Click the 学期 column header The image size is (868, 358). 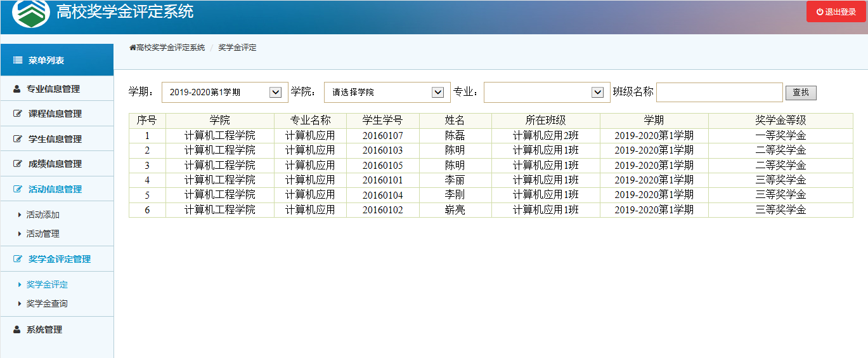click(x=654, y=121)
